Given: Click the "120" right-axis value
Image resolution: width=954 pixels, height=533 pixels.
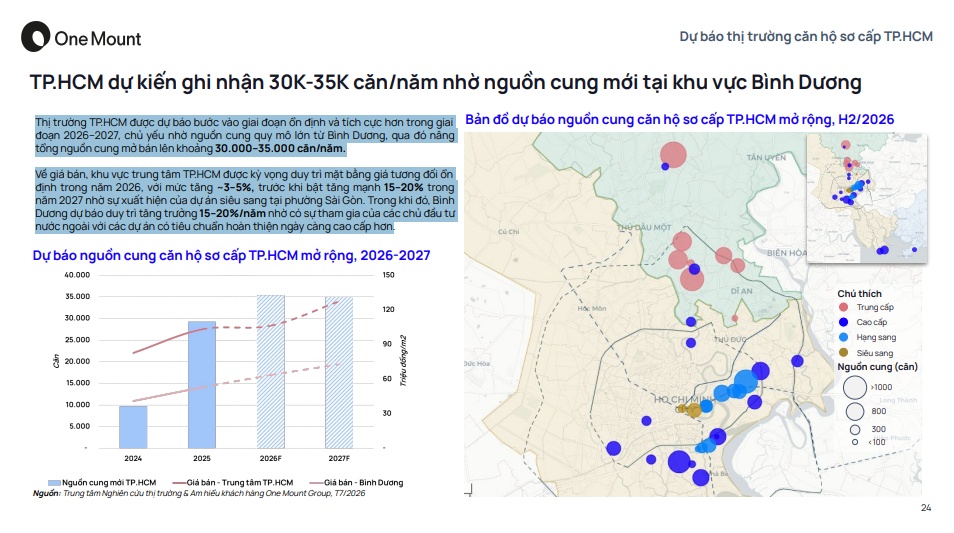Looking at the screenshot, I should (388, 309).
